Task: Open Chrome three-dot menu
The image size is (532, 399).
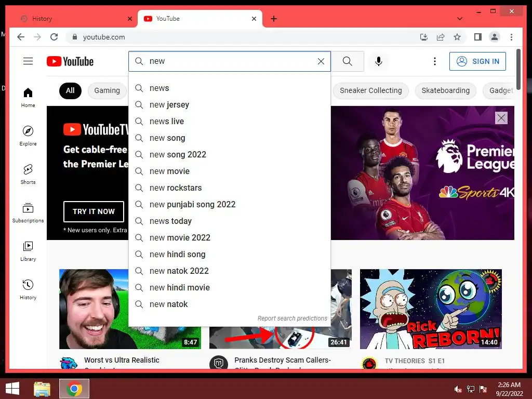Action: tap(511, 37)
